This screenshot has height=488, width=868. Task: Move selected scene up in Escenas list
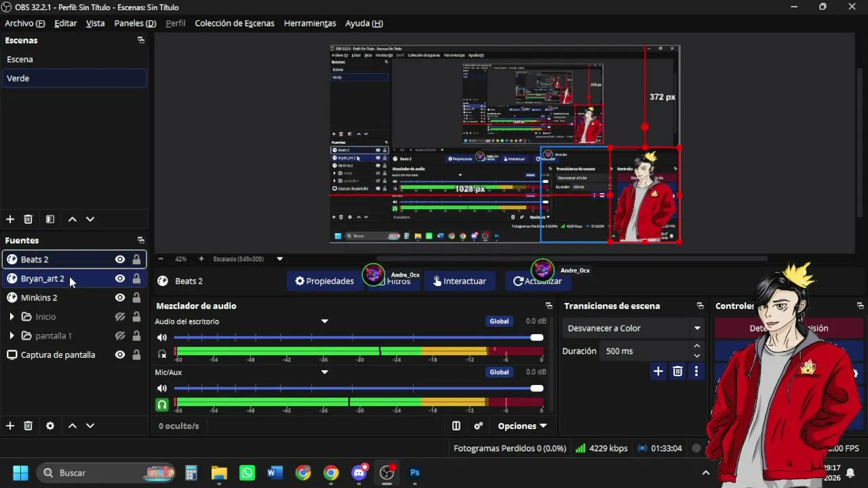coord(72,219)
